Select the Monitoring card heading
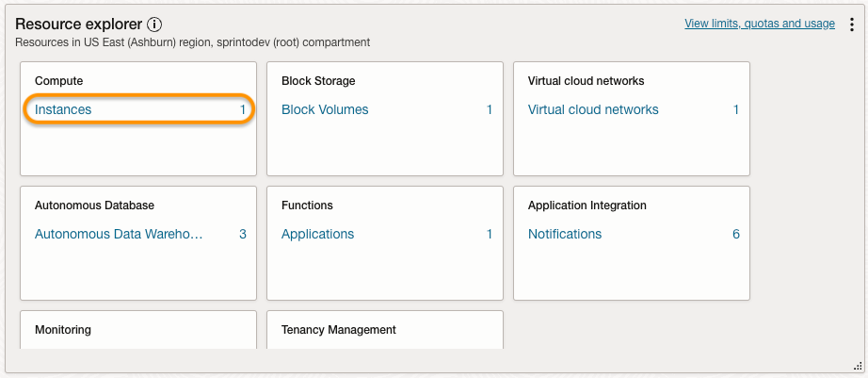Image resolution: width=868 pixels, height=378 pixels. 63,330
